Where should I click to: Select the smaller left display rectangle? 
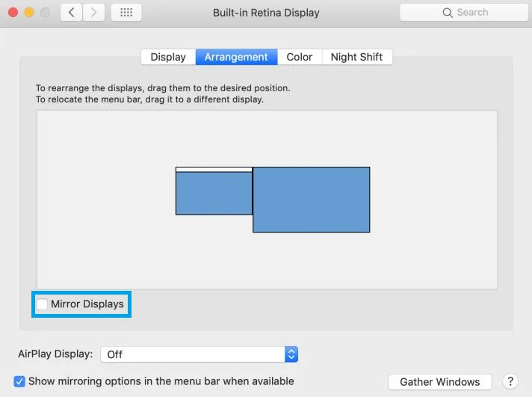[x=214, y=193]
